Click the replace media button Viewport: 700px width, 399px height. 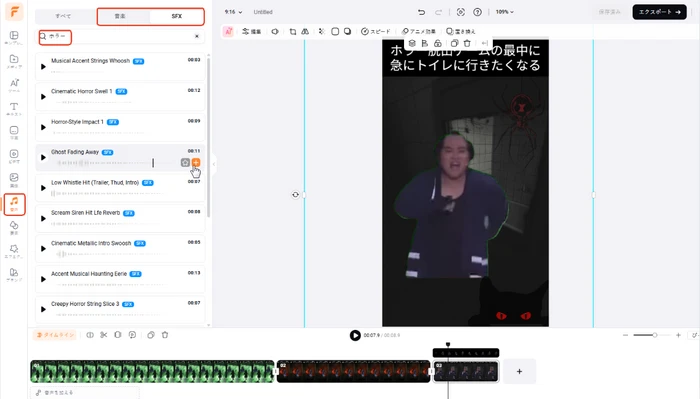coord(461,31)
